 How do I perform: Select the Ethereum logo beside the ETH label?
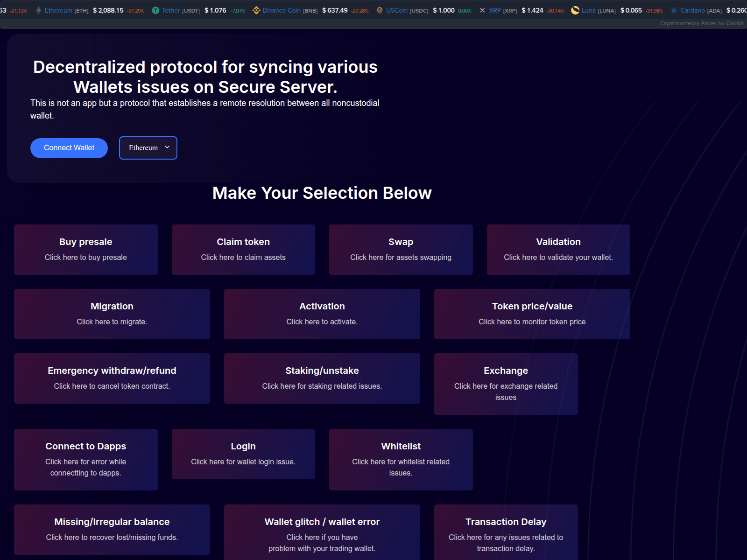[39, 10]
